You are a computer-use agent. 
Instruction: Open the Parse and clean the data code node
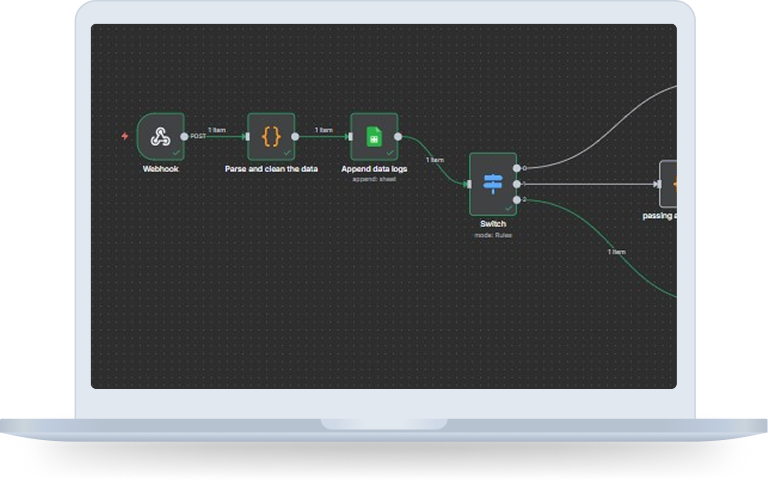click(x=271, y=136)
